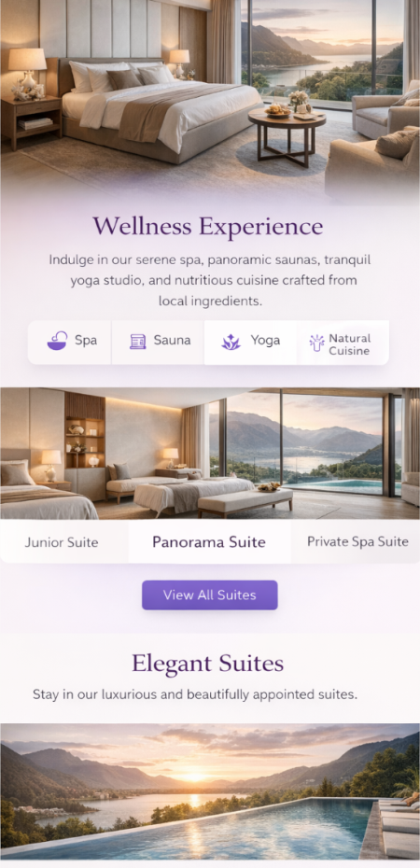Screen dimensions: 420x868
Task: Click the "Stay in our luxurious" subtitle text
Action: [x=195, y=694]
